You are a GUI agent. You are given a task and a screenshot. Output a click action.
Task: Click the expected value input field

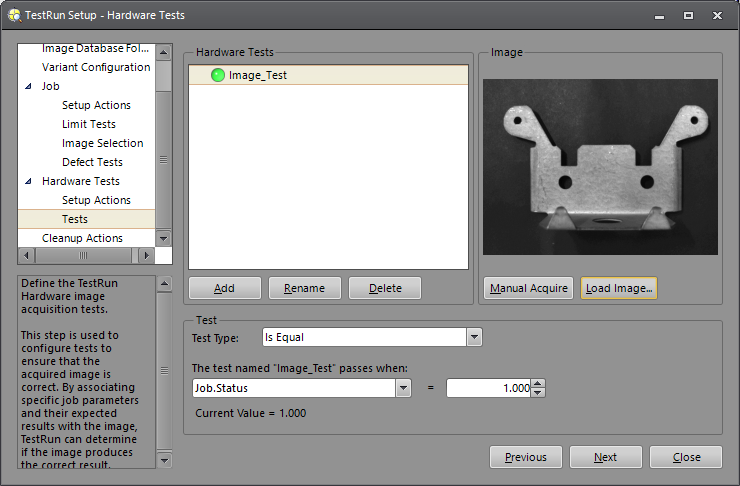point(488,388)
